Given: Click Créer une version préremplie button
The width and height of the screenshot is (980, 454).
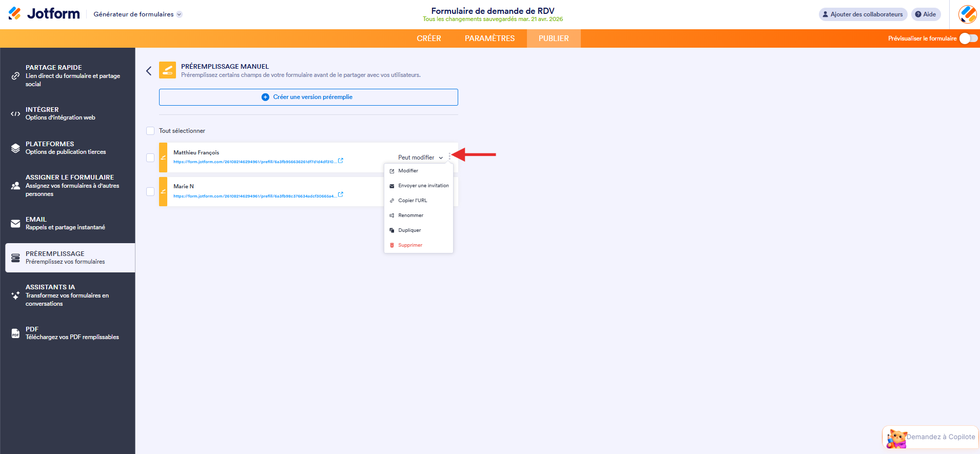Looking at the screenshot, I should click(308, 97).
